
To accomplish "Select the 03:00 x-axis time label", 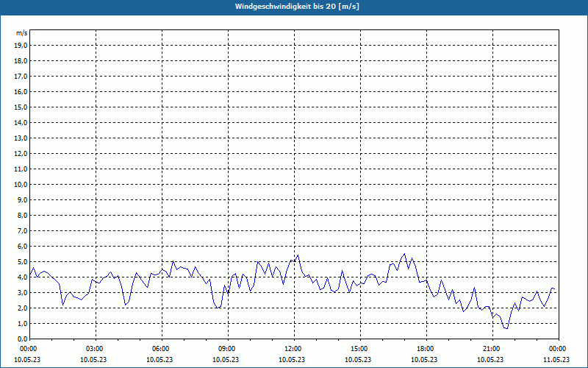I will coord(95,349).
